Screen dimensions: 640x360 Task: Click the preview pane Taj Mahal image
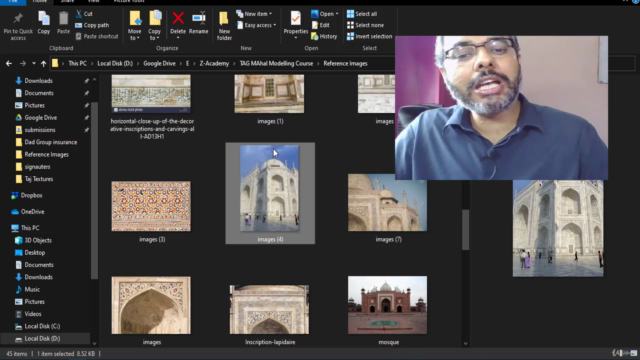click(558, 228)
